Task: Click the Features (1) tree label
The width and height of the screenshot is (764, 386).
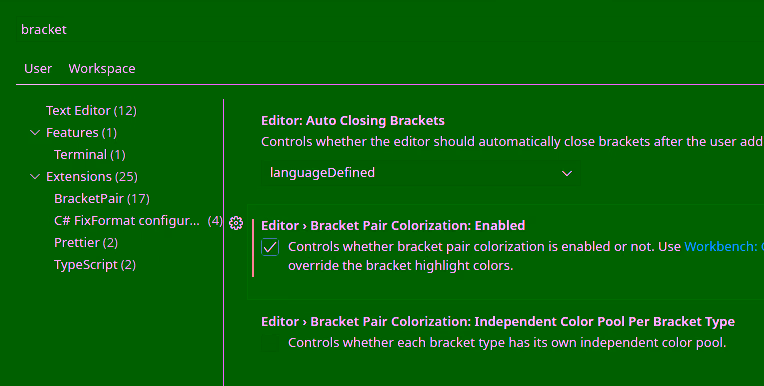Action: 81,133
